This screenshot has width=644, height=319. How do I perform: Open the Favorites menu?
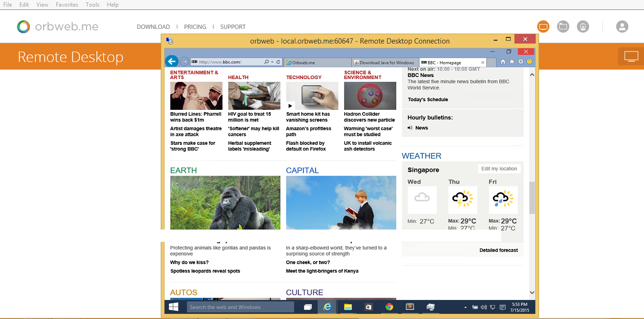67,5
